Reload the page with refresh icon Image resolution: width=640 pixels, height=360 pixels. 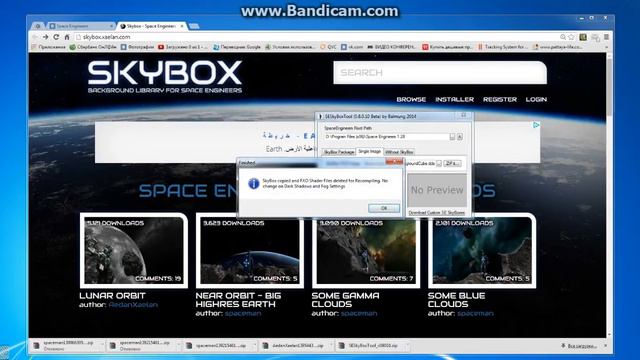coord(56,37)
